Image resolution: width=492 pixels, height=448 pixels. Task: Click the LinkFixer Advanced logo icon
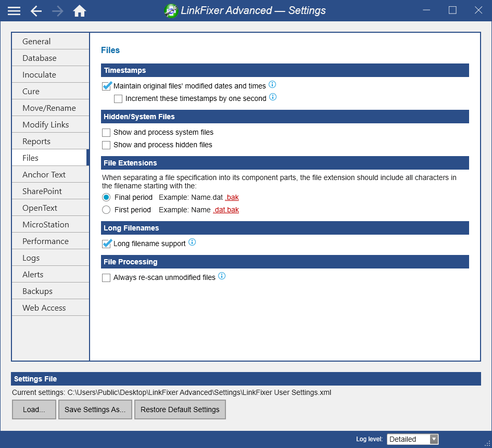click(x=171, y=11)
